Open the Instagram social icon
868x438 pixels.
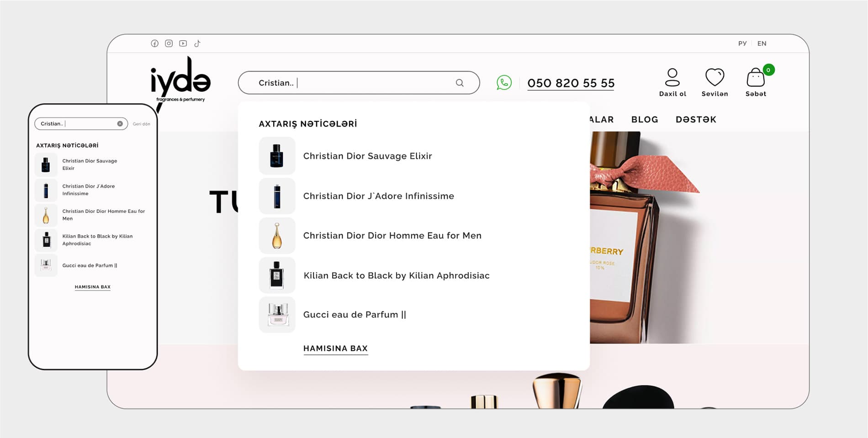click(169, 43)
